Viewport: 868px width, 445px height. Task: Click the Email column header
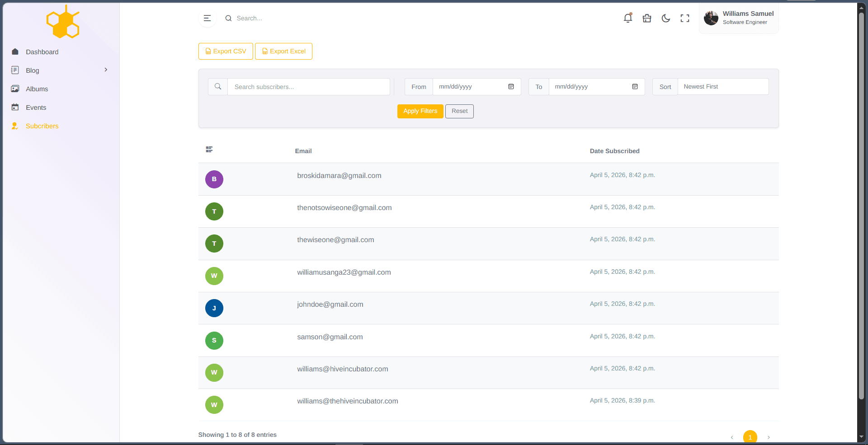pyautogui.click(x=303, y=151)
